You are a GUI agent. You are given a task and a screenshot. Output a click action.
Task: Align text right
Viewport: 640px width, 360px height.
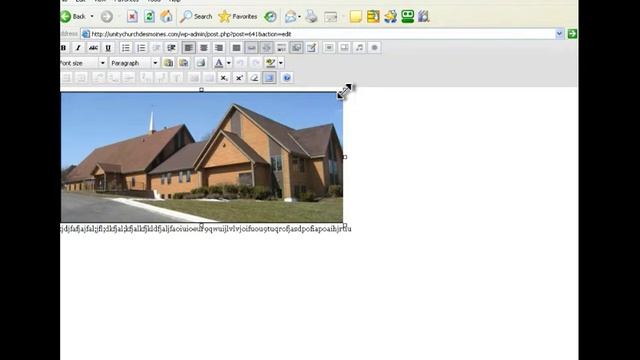pyautogui.click(x=219, y=48)
